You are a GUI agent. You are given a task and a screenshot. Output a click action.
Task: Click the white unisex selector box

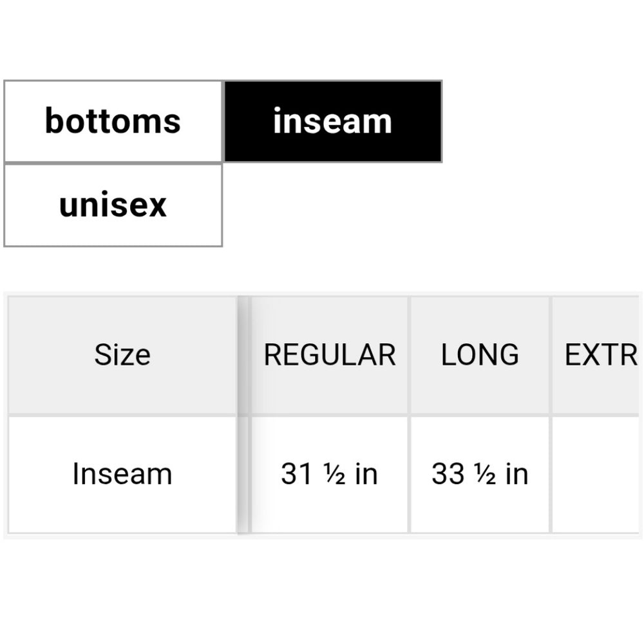tap(113, 204)
